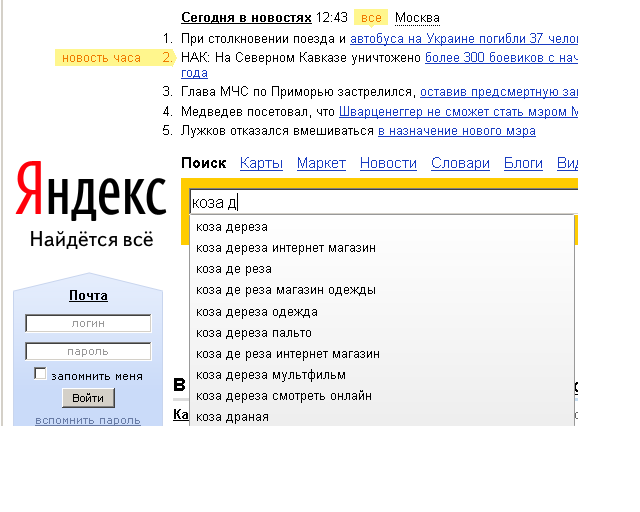Select the 'Поиск' tab
The height and width of the screenshot is (512, 640).
204,163
